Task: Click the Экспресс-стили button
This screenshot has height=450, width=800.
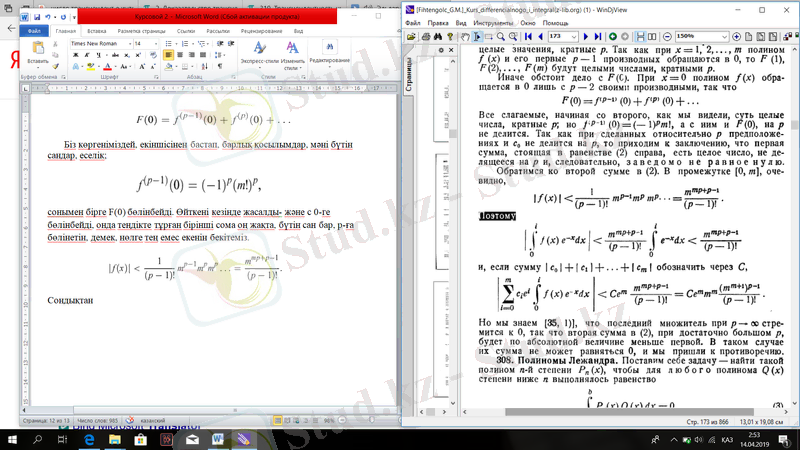Action: coord(260,53)
